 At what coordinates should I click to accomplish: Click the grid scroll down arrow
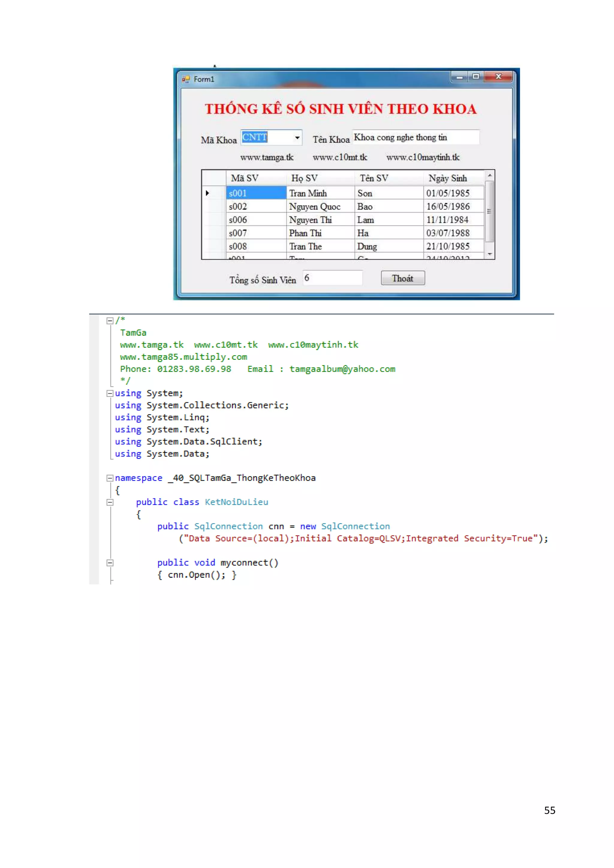pos(490,255)
